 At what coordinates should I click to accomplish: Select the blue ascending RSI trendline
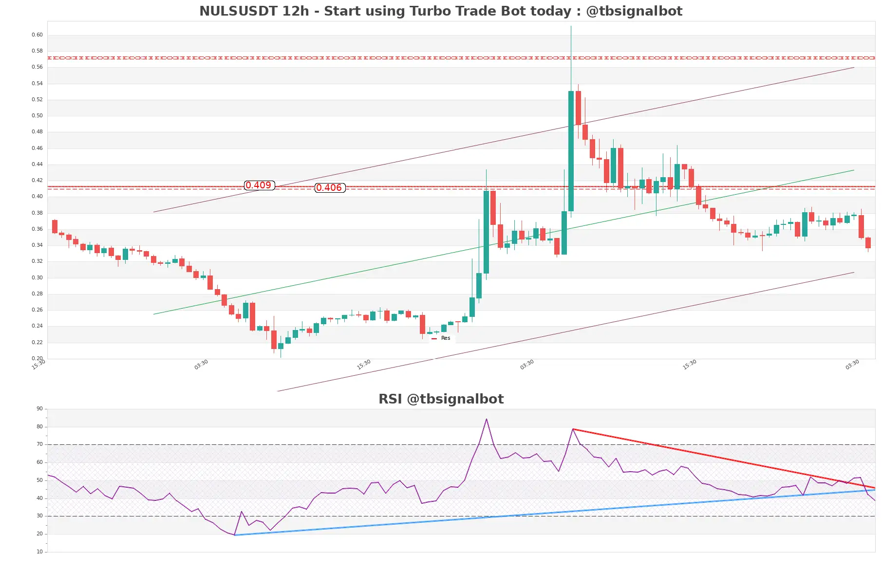(555, 513)
